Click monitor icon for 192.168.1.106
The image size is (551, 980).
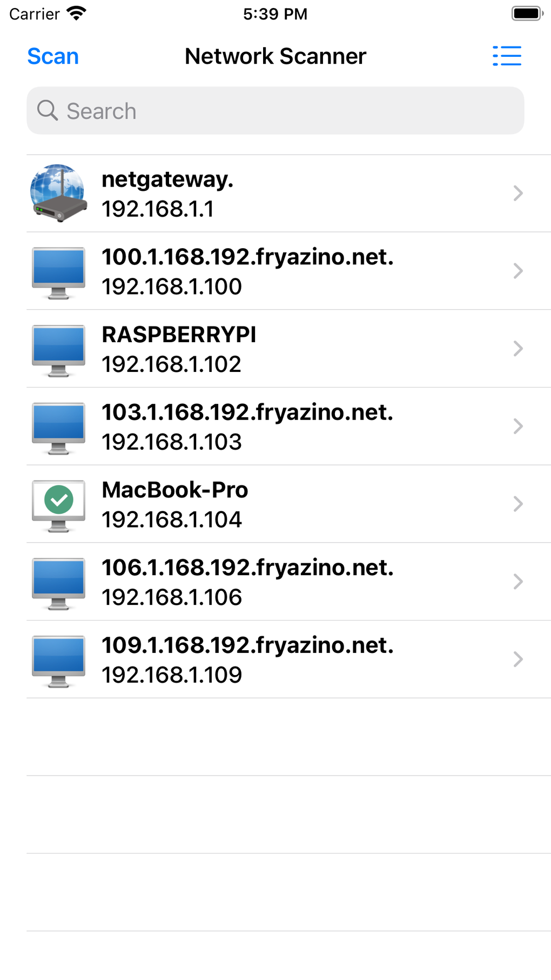58,584
